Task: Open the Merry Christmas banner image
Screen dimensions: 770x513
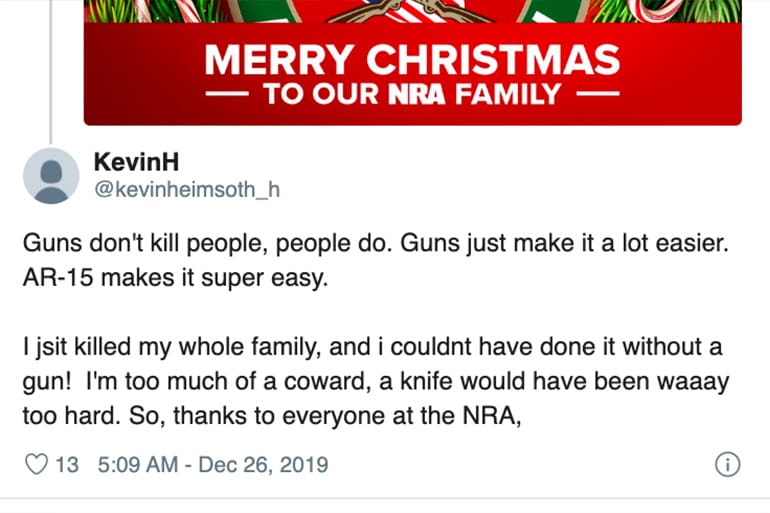Action: (412, 62)
